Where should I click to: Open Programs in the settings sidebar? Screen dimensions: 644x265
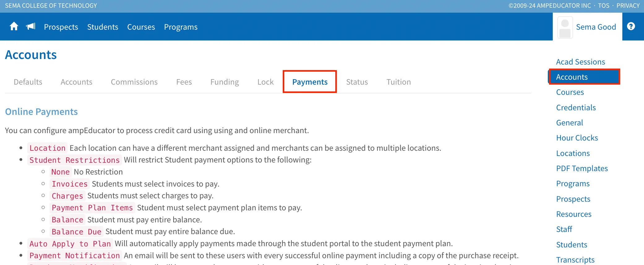pyautogui.click(x=573, y=183)
